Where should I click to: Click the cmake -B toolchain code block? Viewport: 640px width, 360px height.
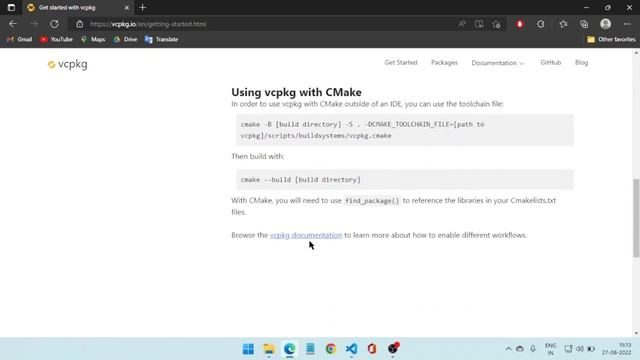404,130
